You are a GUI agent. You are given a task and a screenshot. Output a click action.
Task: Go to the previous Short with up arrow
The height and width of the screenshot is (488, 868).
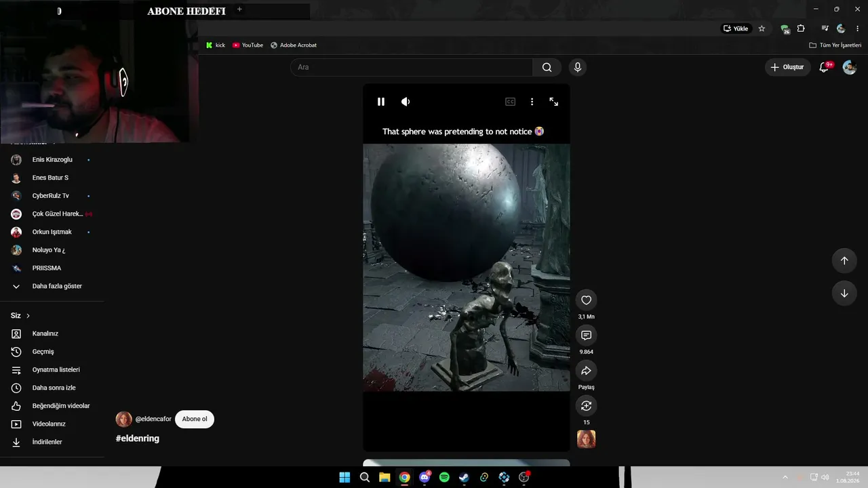coord(844,261)
